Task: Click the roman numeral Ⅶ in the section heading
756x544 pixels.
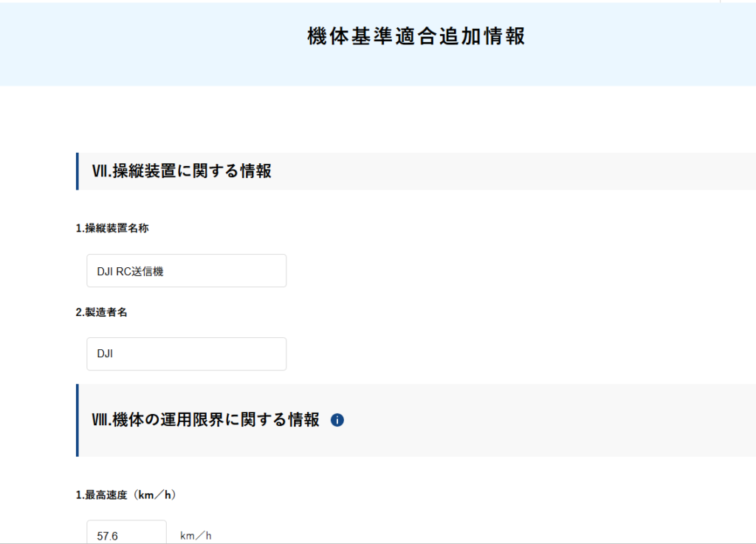Action: click(x=99, y=171)
